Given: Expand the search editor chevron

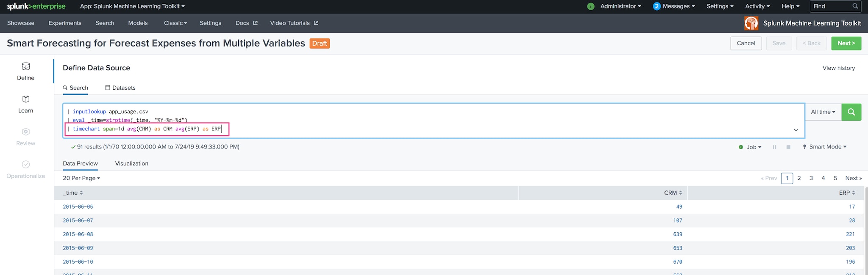Looking at the screenshot, I should click(796, 130).
